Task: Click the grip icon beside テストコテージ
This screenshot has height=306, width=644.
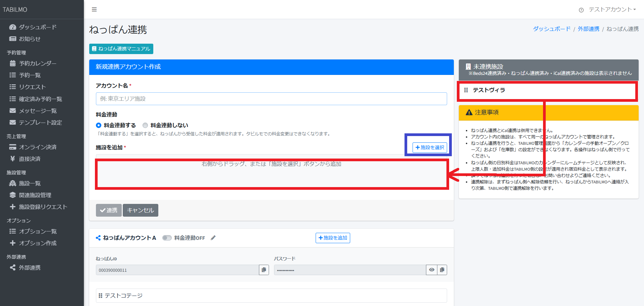Action: [x=100, y=296]
